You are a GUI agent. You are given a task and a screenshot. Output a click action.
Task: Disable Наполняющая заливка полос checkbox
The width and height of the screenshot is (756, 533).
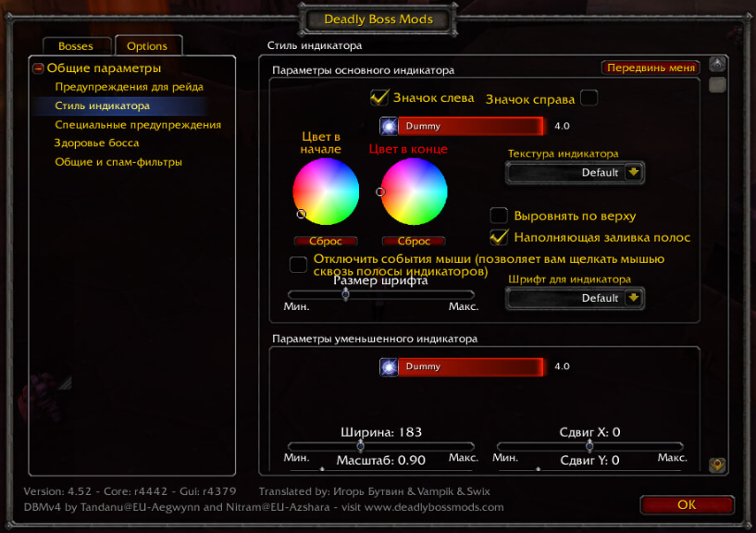point(499,237)
